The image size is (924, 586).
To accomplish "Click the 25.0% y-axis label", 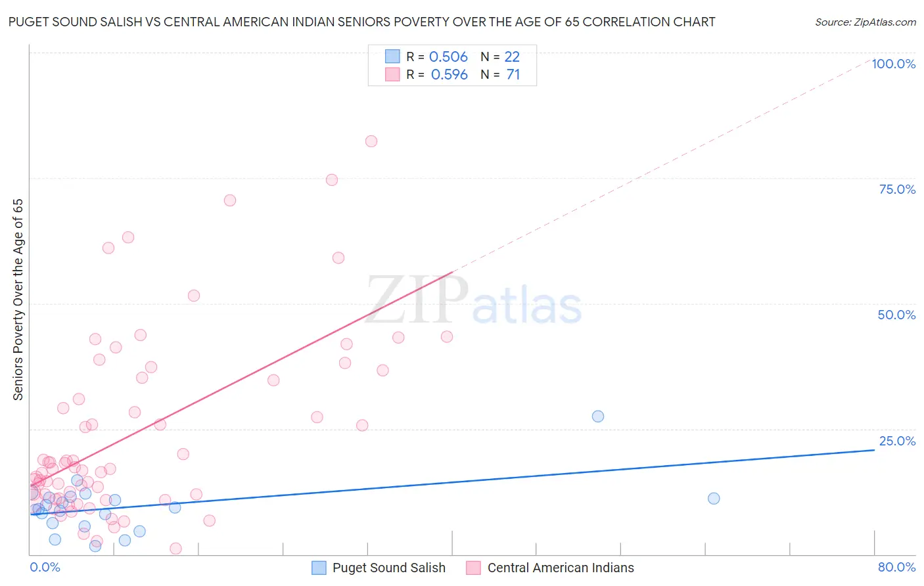I will point(898,441).
